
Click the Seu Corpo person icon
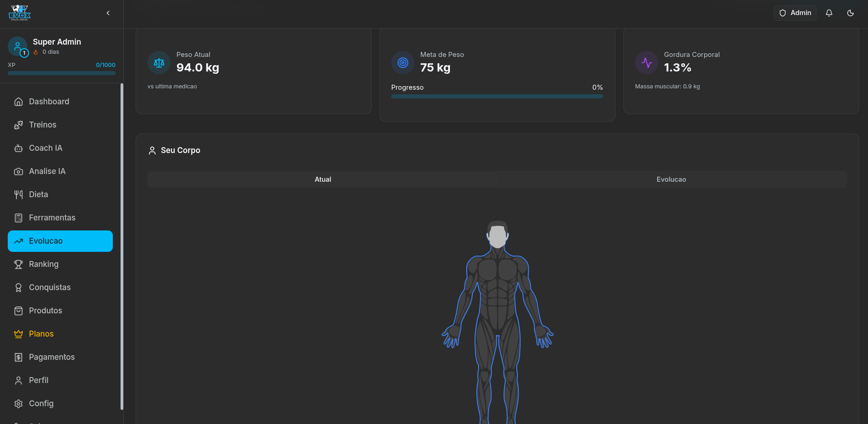coord(152,150)
